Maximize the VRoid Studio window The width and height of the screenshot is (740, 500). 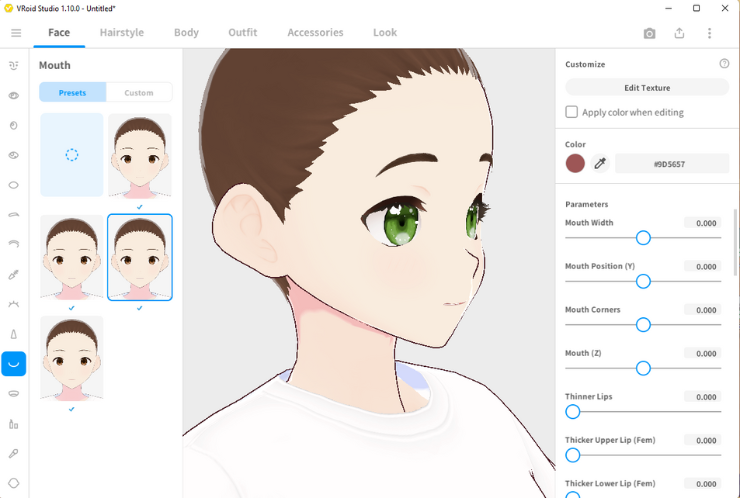pos(697,8)
